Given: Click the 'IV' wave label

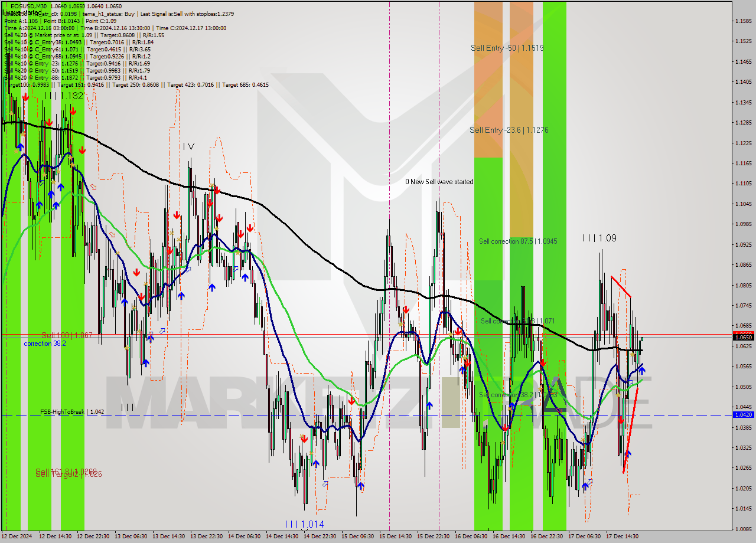Looking at the screenshot, I should (188, 146).
